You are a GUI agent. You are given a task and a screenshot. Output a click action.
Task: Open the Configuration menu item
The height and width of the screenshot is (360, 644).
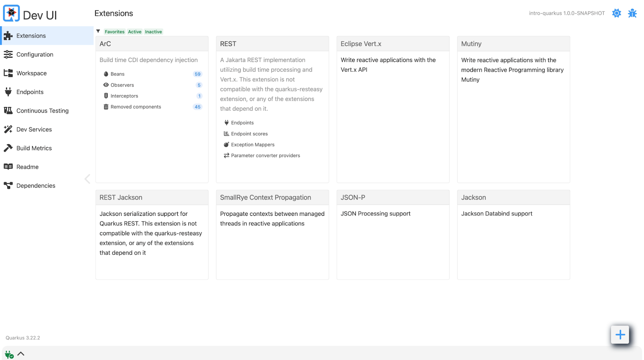[x=47, y=54]
